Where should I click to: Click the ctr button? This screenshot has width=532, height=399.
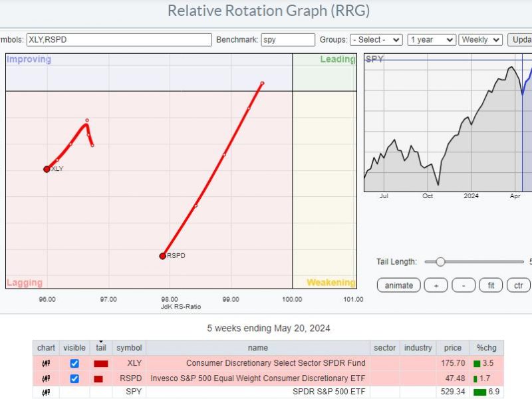point(518,285)
